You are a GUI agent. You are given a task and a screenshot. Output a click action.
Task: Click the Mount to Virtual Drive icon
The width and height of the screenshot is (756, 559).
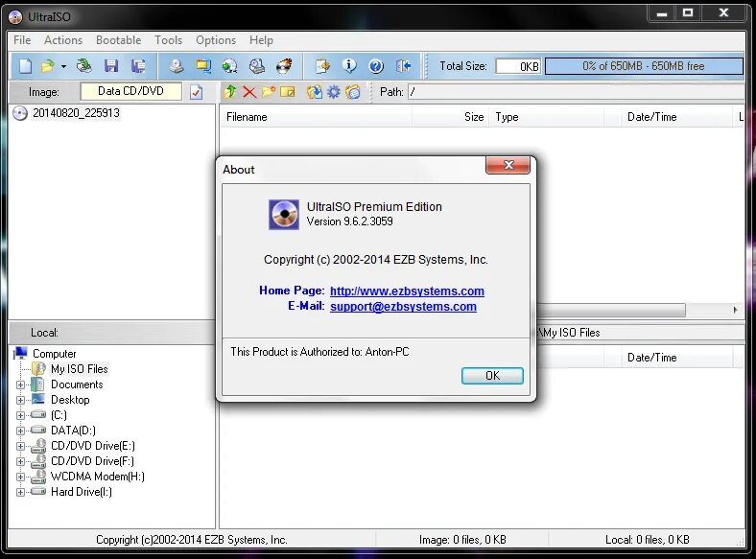point(256,66)
